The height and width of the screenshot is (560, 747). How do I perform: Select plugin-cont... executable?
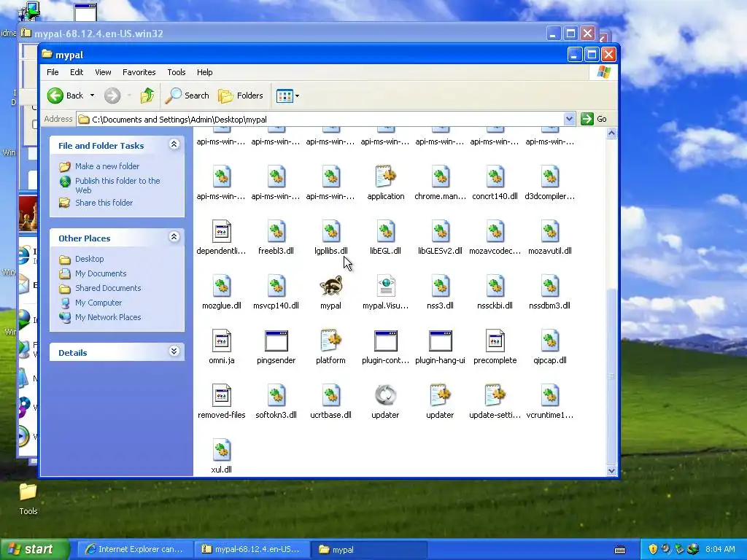pyautogui.click(x=385, y=341)
